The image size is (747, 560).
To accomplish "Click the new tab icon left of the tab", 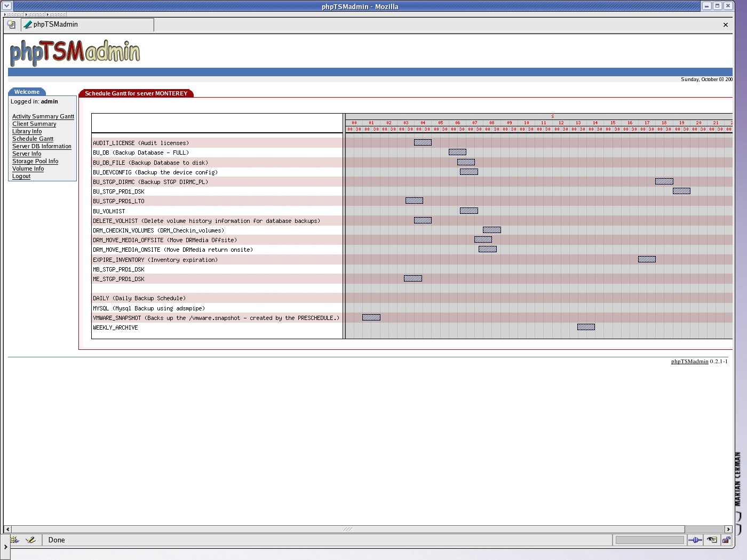I will (11, 25).
